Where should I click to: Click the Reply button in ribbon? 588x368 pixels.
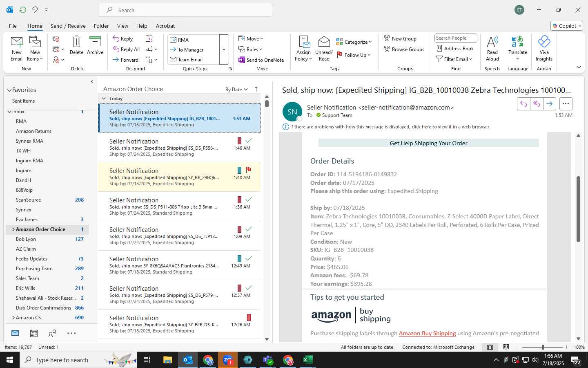pyautogui.click(x=123, y=38)
